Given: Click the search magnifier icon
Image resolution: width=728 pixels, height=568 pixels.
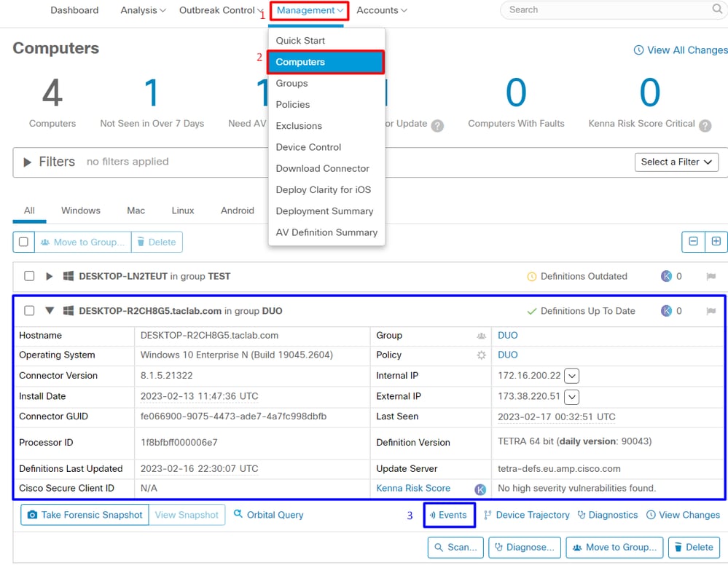Looking at the screenshot, I should click(717, 9).
